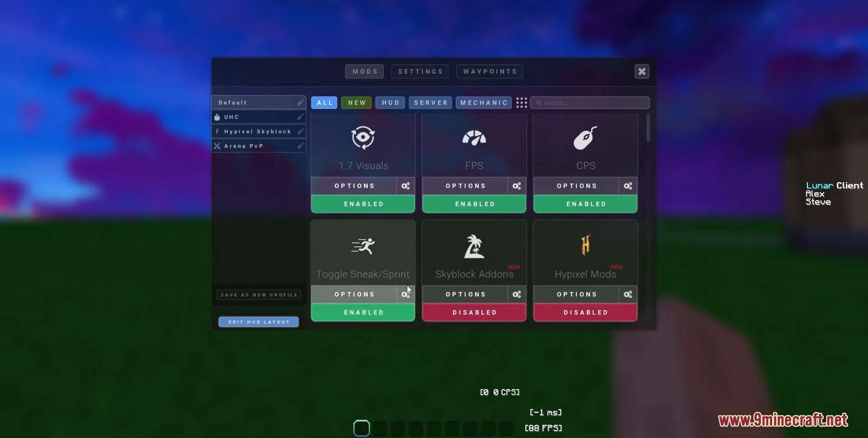
Task: Edit the Arena PvP profile pencil icon
Action: tap(300, 146)
